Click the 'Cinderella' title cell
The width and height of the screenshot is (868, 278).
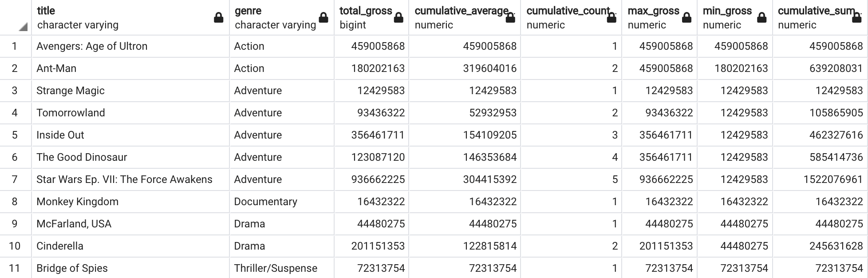pos(130,246)
